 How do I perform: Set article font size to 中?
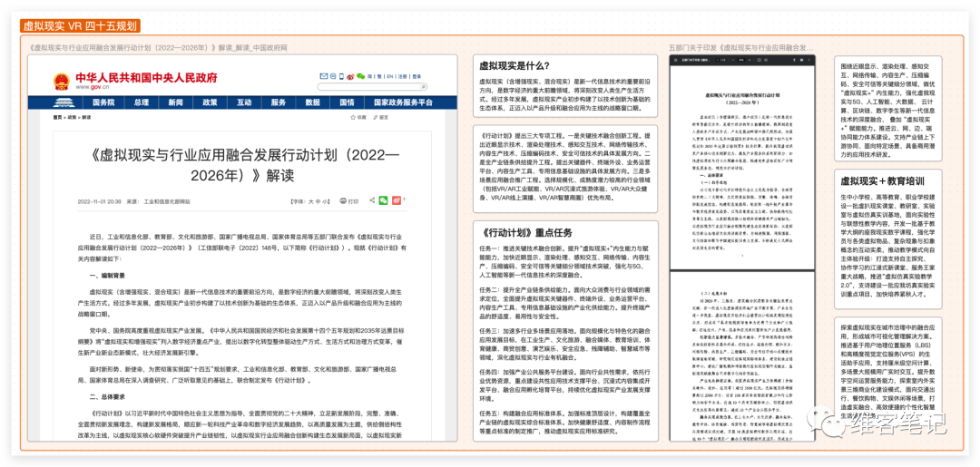pos(318,201)
